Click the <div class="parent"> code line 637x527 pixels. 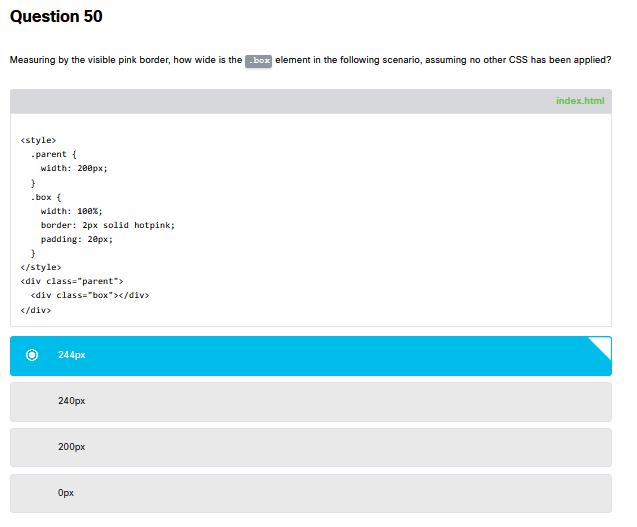coord(71,281)
